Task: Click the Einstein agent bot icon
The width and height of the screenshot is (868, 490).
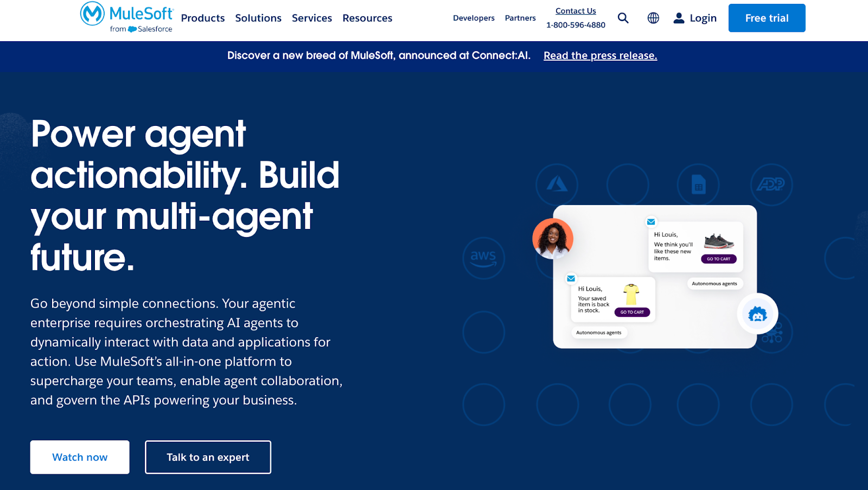Action: point(757,314)
